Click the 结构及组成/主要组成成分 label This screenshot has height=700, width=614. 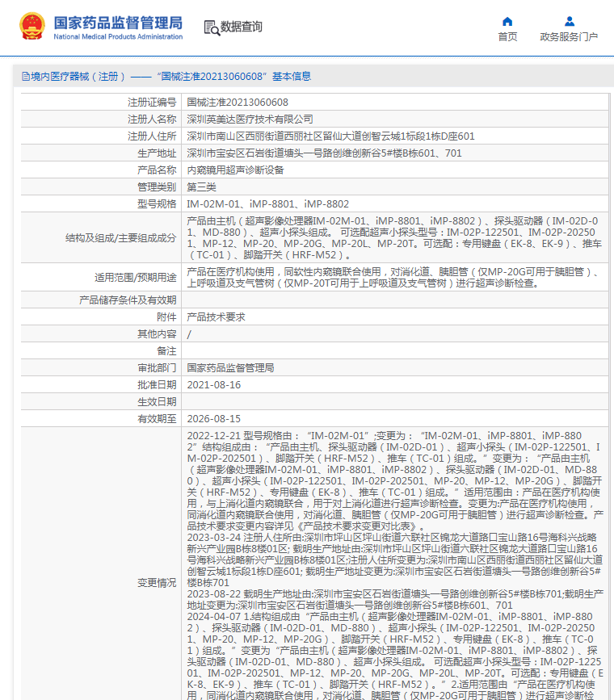click(x=120, y=238)
